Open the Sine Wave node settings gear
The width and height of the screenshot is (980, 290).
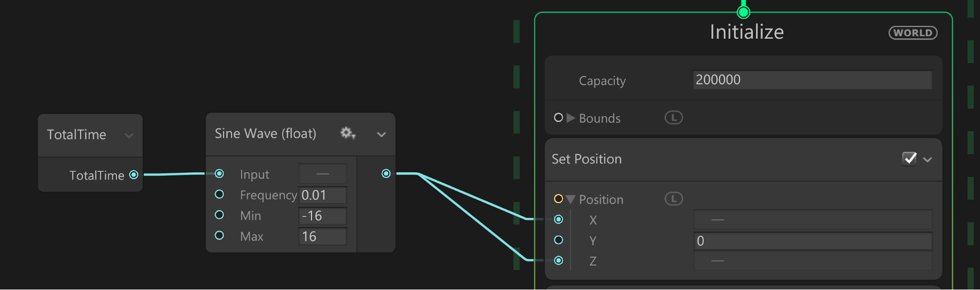[348, 133]
